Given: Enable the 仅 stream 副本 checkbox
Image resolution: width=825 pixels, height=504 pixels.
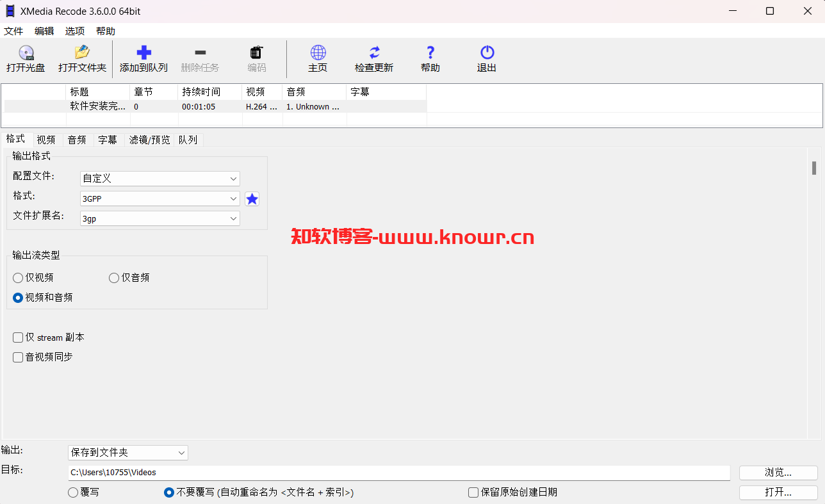Looking at the screenshot, I should (18, 337).
